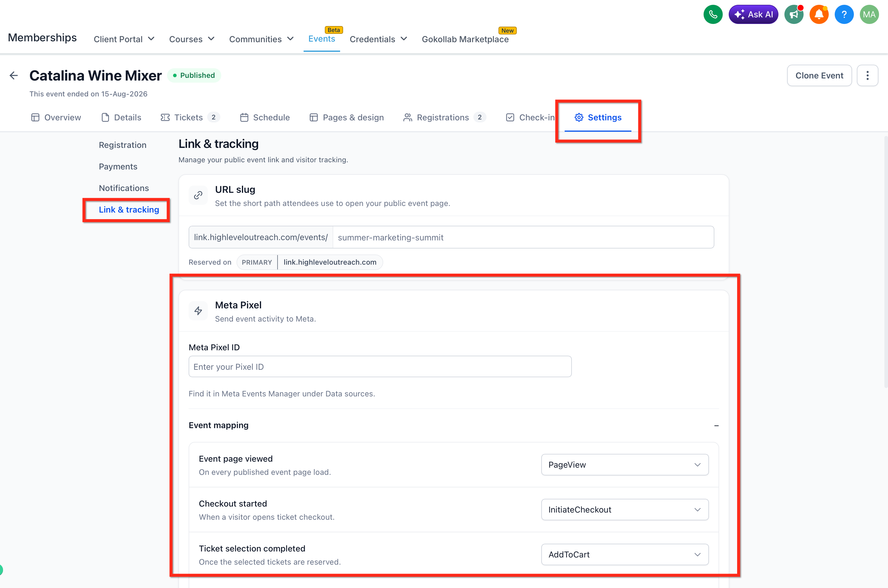Open the AddToCart dropdown
The width and height of the screenshot is (888, 588).
625,554
